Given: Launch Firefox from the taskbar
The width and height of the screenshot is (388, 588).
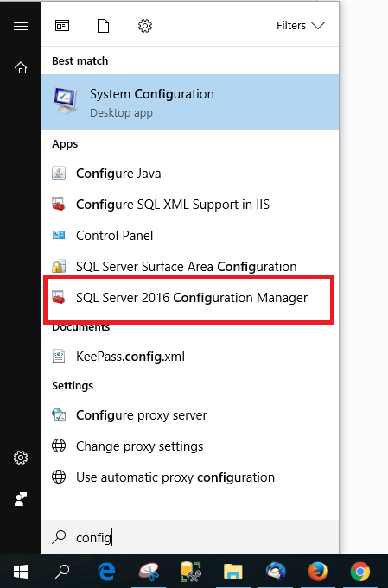Looking at the screenshot, I should pos(317,572).
